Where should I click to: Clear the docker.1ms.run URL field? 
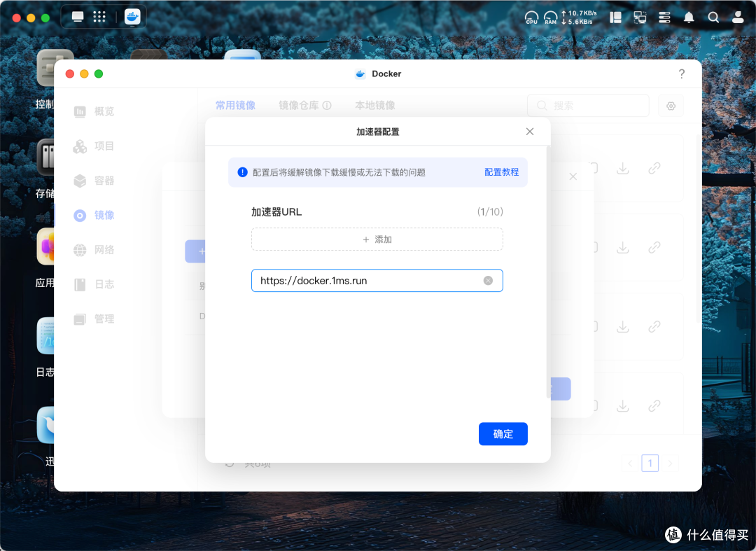(x=488, y=281)
